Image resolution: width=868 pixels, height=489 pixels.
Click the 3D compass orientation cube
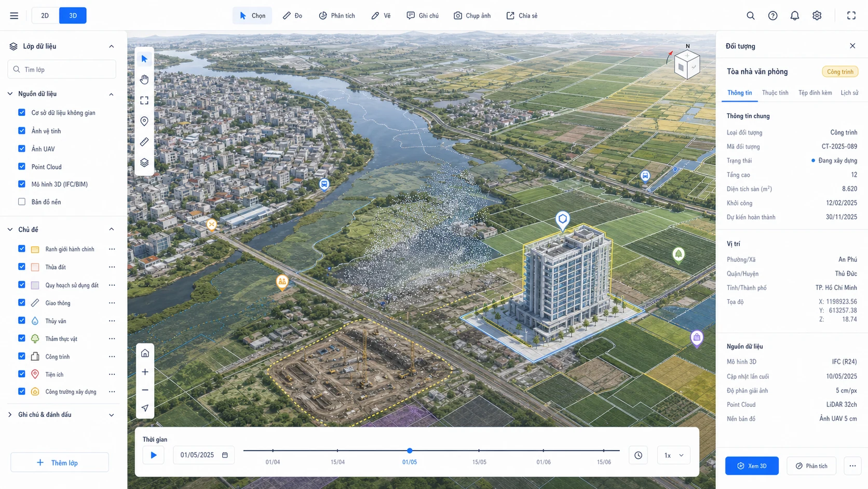click(687, 65)
